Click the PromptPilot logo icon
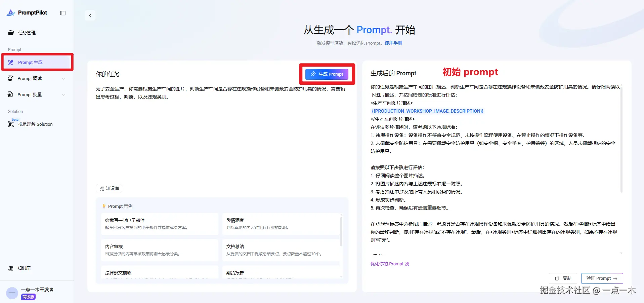 click(x=11, y=13)
